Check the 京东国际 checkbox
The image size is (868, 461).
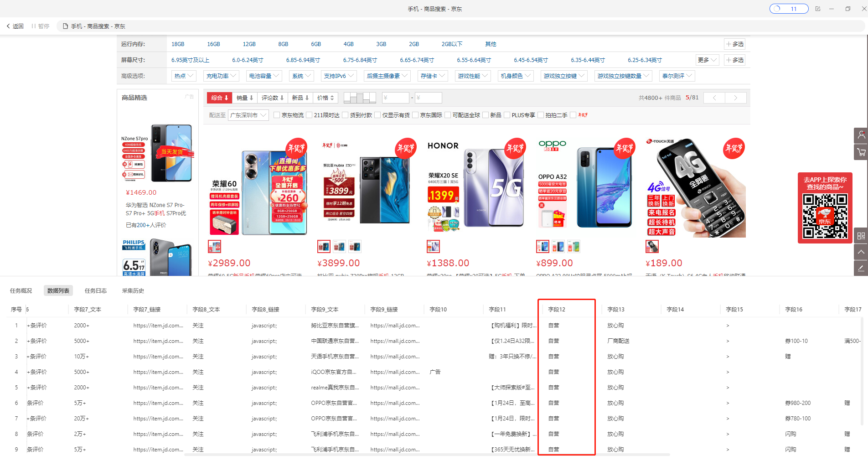click(x=415, y=115)
